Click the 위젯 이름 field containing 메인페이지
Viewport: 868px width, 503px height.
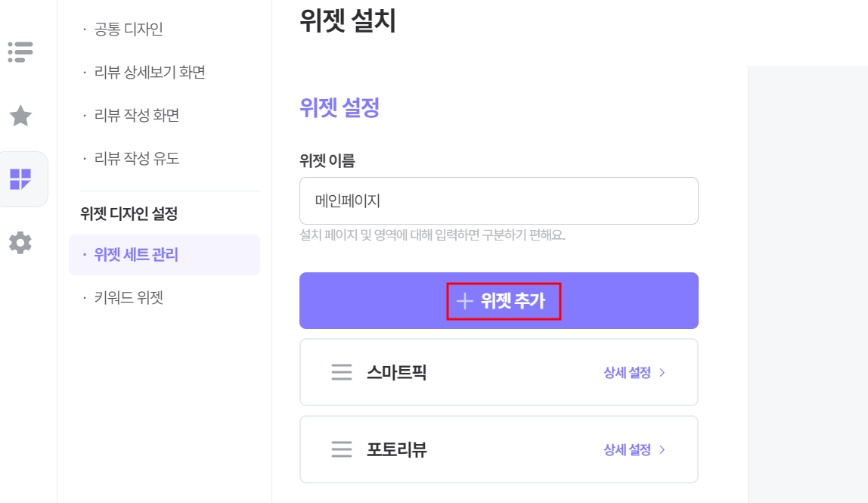499,201
